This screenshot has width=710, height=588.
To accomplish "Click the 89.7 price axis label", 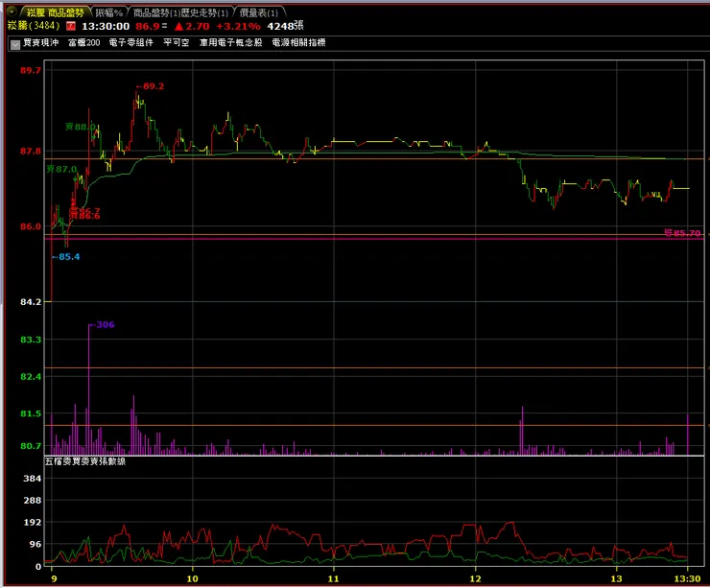I will (31, 70).
